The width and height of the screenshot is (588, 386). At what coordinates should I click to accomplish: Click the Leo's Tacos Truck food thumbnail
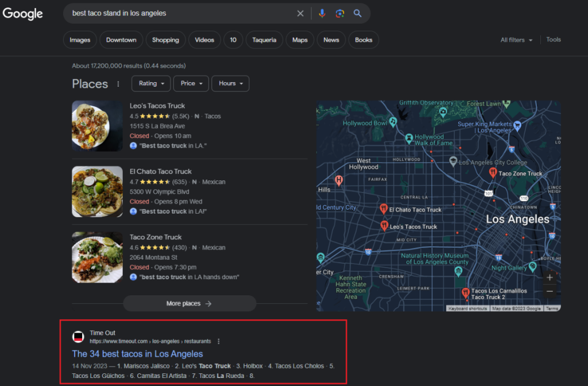(97, 126)
